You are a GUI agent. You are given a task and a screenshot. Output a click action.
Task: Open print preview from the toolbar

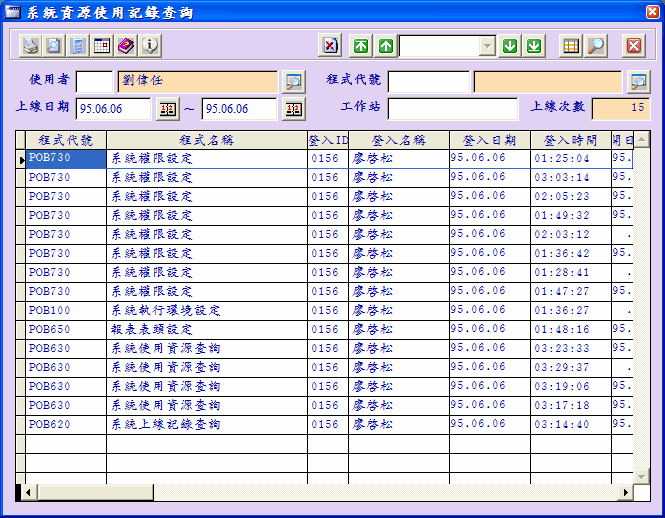[x=54, y=46]
